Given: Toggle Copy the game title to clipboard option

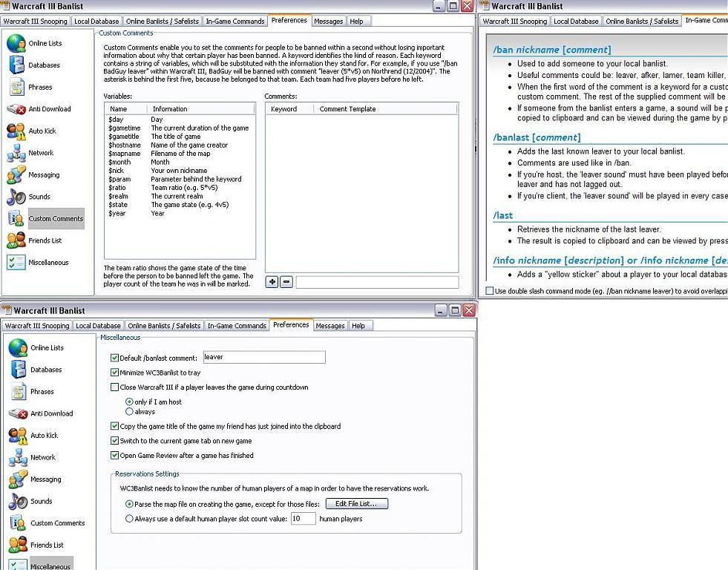Looking at the screenshot, I should [114, 426].
